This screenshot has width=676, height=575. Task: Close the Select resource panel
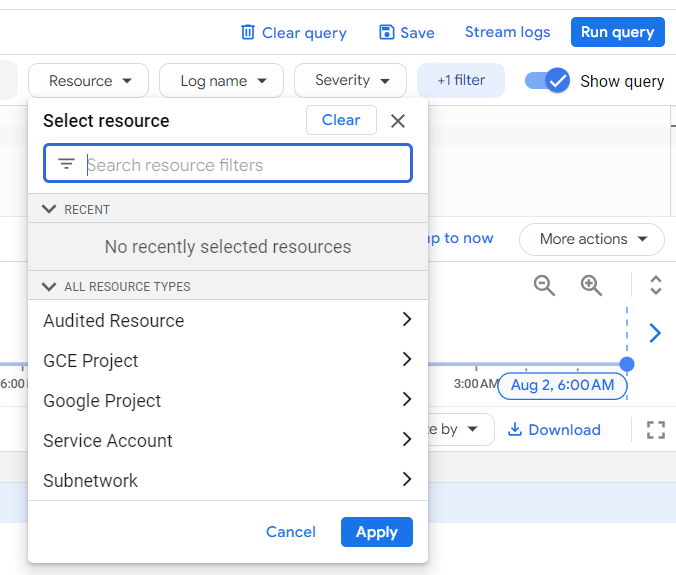point(398,121)
